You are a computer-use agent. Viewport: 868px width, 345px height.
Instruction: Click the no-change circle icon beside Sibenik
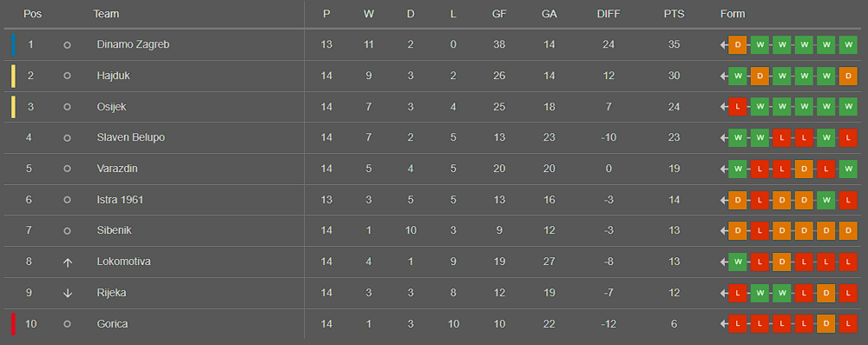point(67,231)
